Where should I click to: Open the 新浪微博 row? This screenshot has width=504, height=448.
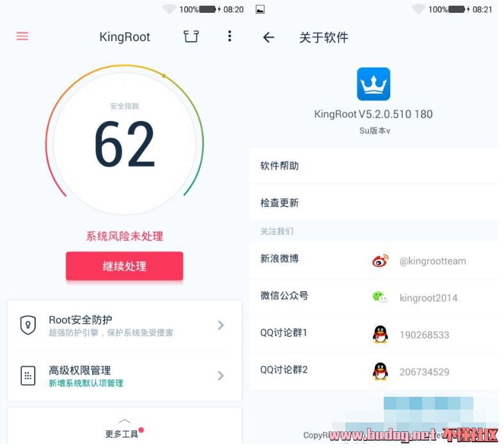[x=374, y=260]
